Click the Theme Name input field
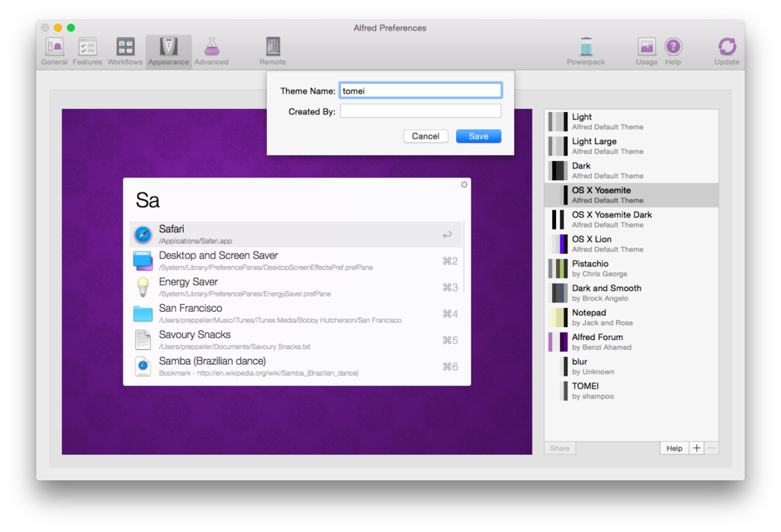Viewport: 781px width, 532px height. (x=420, y=91)
